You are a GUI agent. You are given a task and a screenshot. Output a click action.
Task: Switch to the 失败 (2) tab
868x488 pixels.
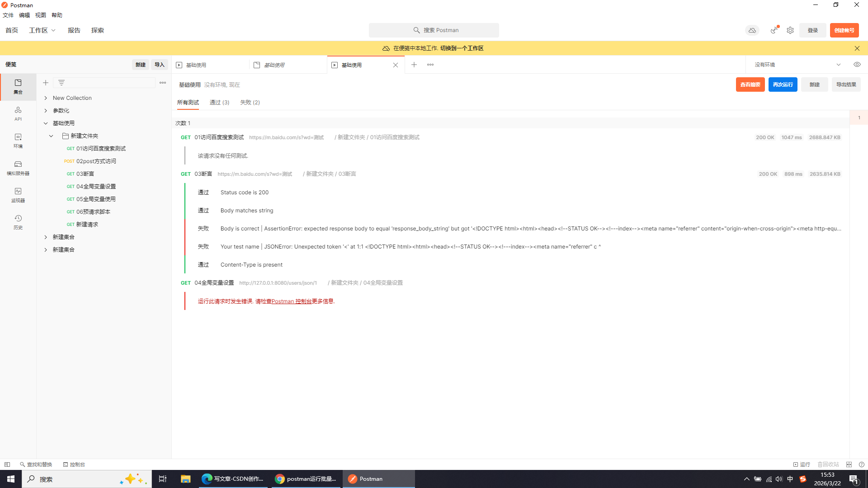[250, 103]
